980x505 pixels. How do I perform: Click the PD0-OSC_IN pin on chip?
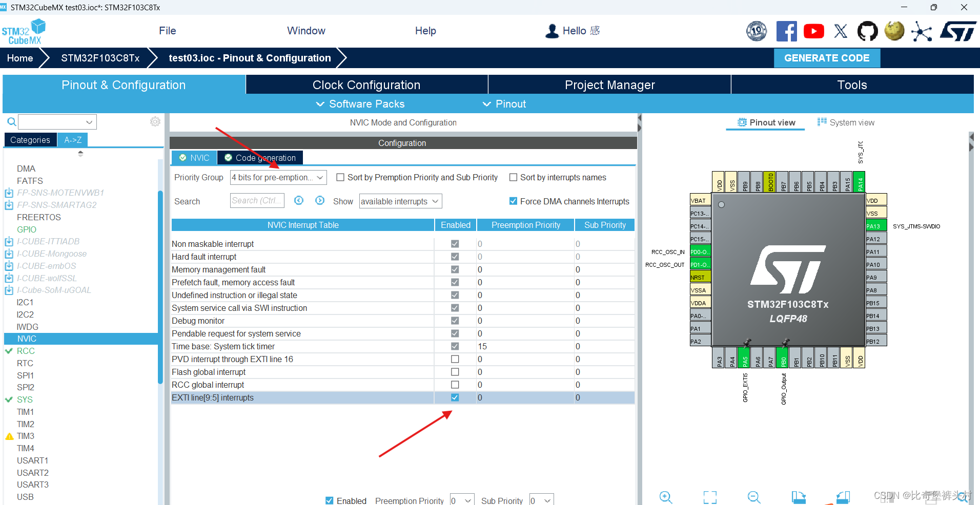[x=700, y=251]
